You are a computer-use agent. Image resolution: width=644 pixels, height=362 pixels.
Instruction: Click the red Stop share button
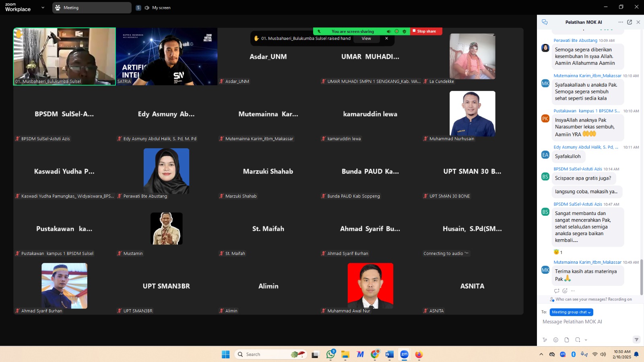426,31
